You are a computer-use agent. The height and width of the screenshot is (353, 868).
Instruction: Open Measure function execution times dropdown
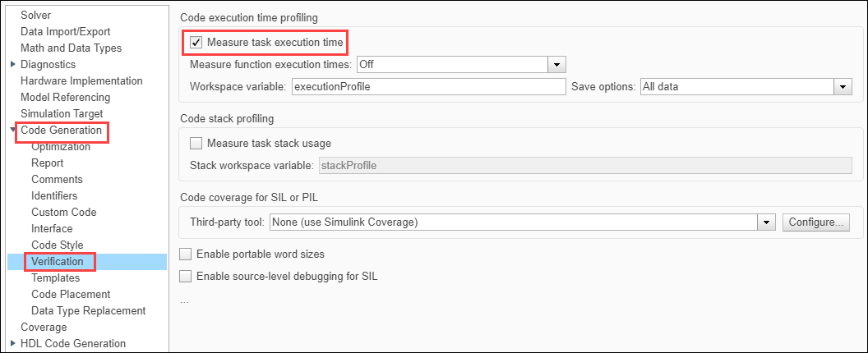(x=556, y=64)
